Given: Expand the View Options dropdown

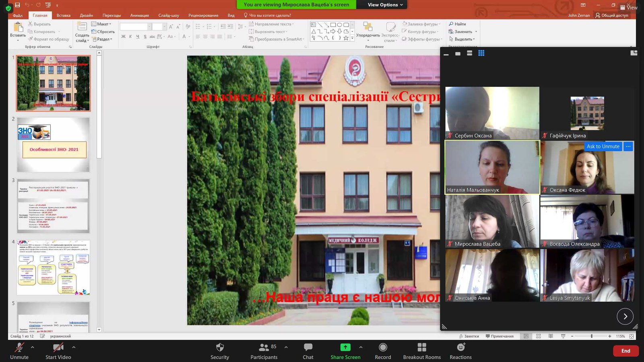Looking at the screenshot, I should [x=385, y=5].
